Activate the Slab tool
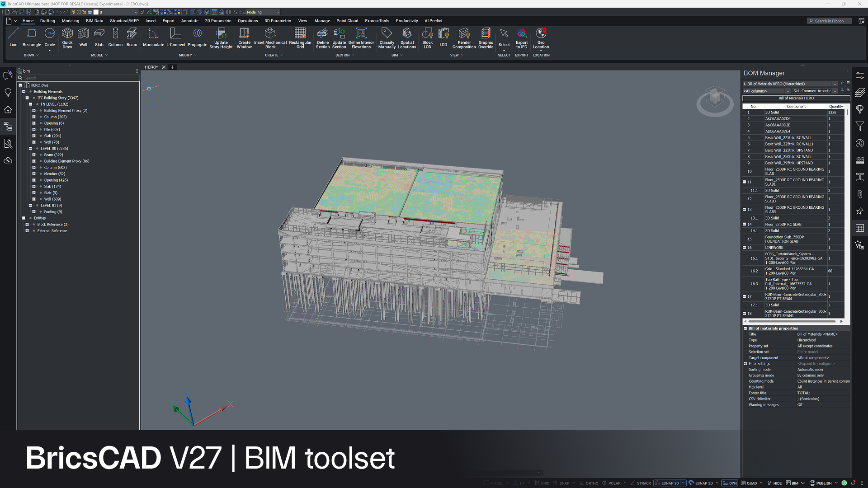Screen dimensions: 868x488 (99, 37)
